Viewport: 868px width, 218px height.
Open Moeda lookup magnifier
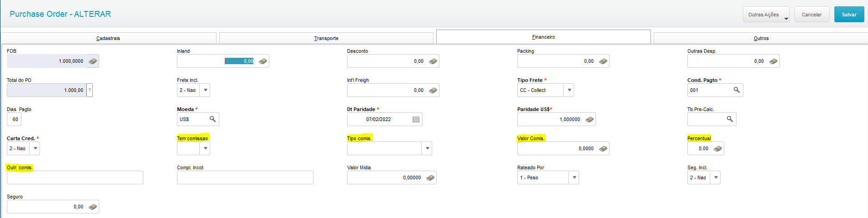coord(212,119)
